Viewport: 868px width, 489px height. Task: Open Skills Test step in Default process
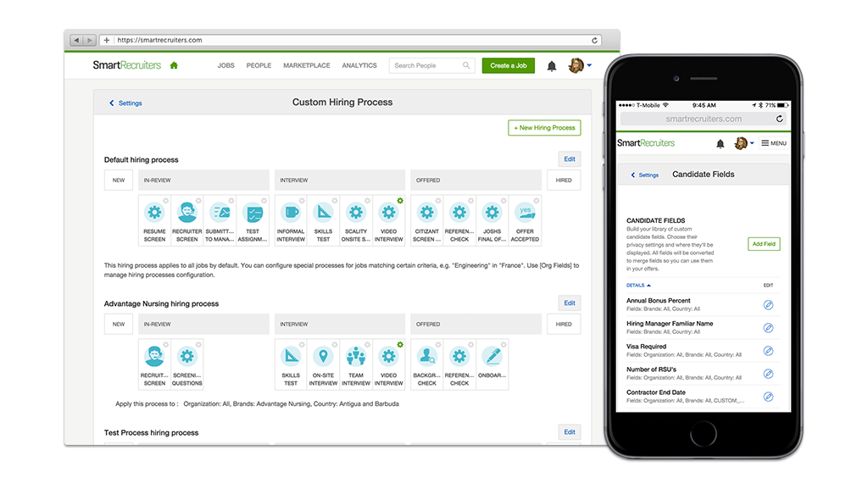pos(323,220)
